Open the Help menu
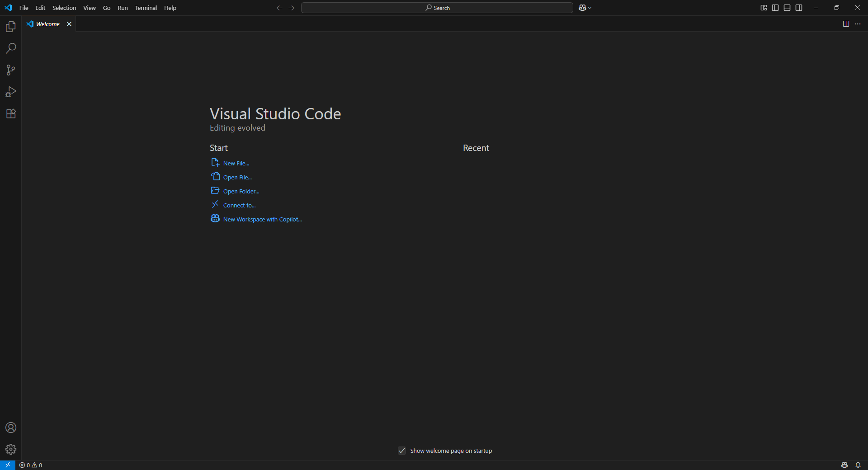Viewport: 868px width, 470px height. pyautogui.click(x=170, y=8)
